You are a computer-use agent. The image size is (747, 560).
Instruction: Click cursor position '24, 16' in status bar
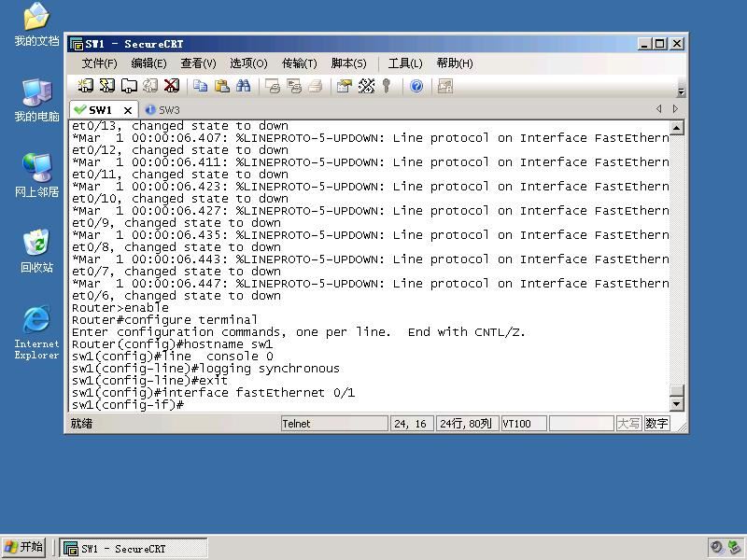(x=411, y=424)
